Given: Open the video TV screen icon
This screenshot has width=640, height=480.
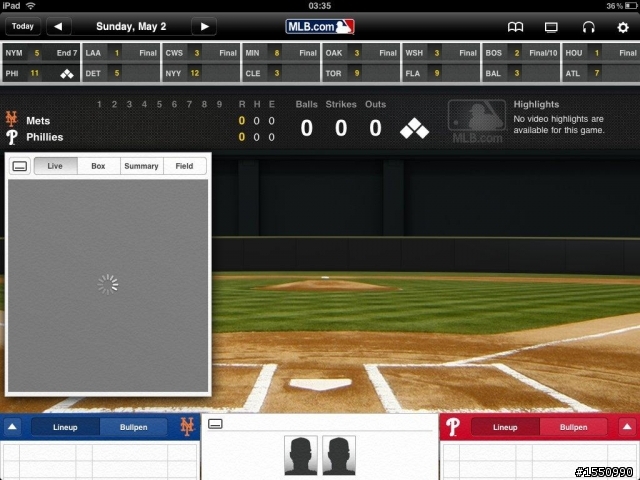Looking at the screenshot, I should [551, 27].
